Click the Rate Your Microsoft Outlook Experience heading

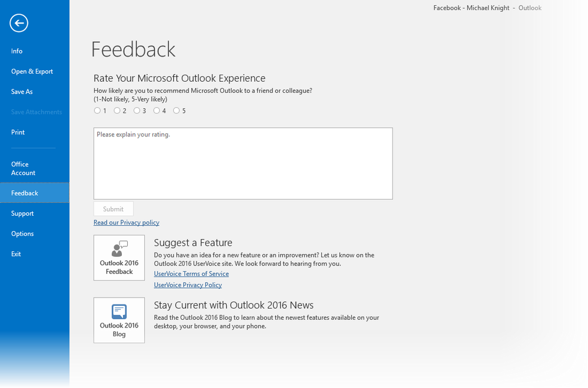[x=180, y=78]
